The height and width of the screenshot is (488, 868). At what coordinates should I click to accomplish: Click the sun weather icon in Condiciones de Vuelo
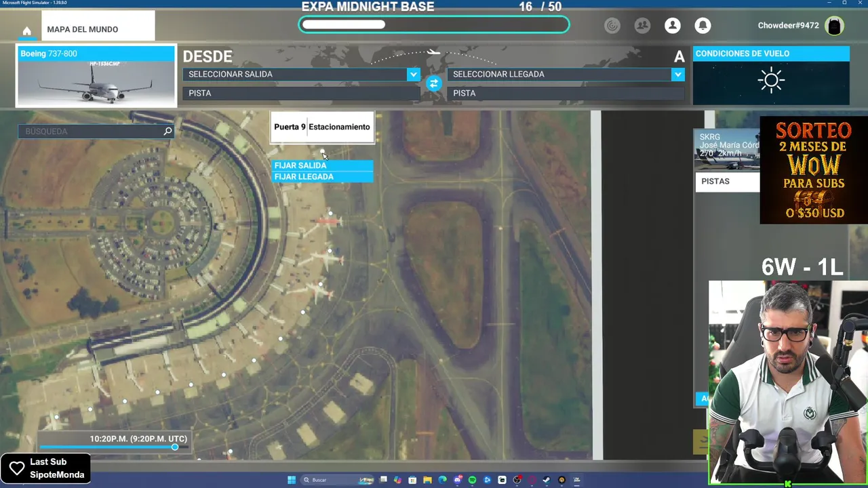pos(771,81)
